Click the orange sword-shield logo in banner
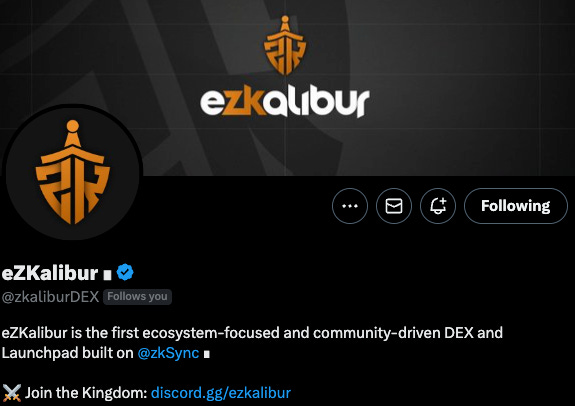575x406 pixels. pos(285,45)
